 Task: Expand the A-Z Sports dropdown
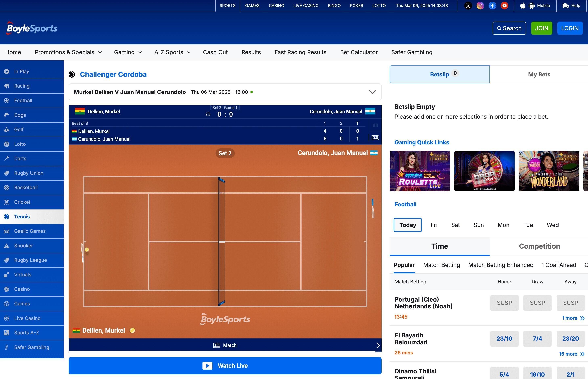point(173,52)
